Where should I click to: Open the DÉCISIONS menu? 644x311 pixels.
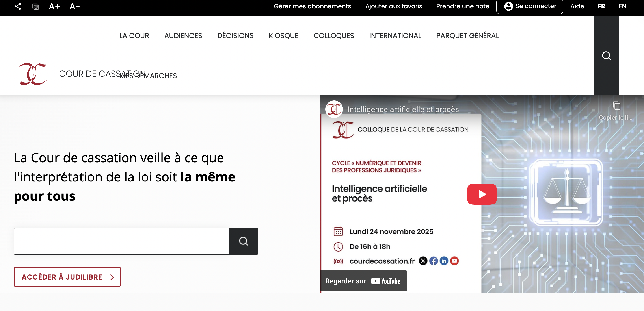pos(235,36)
